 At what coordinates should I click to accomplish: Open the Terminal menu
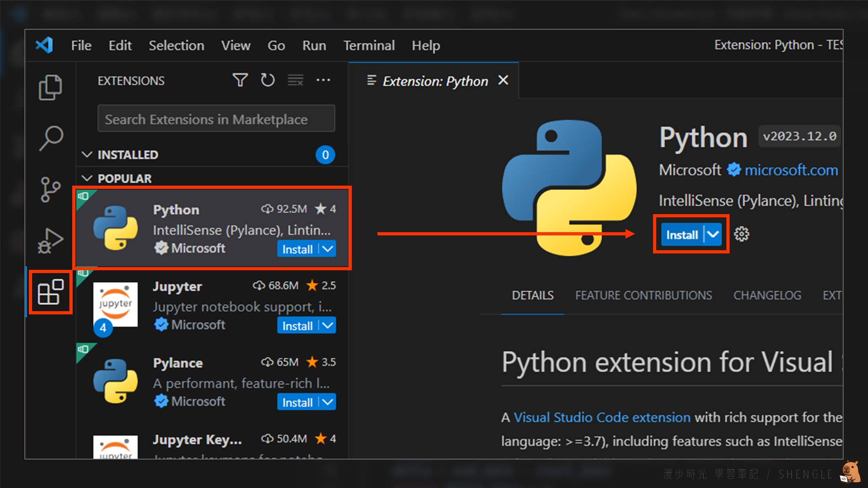(x=369, y=46)
